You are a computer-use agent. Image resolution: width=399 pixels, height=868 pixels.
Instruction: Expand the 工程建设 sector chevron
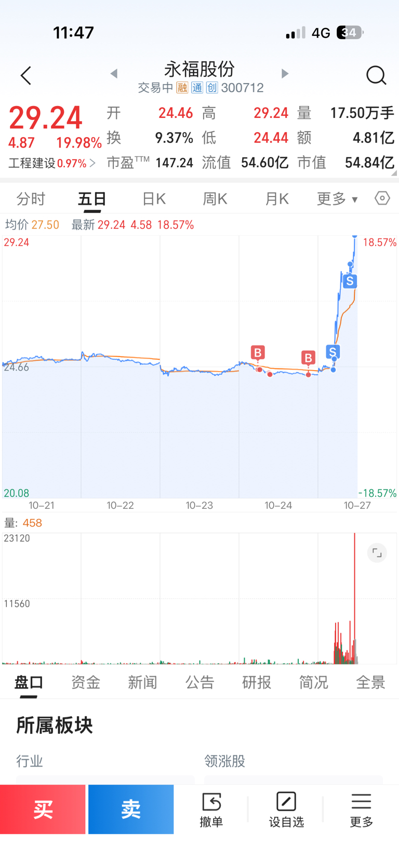click(92, 163)
